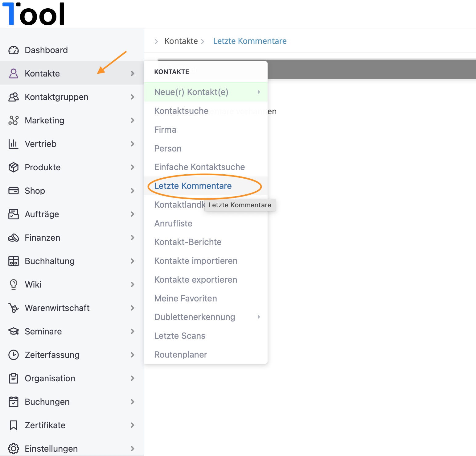Click the Wiki lightbulb icon

tap(14, 284)
